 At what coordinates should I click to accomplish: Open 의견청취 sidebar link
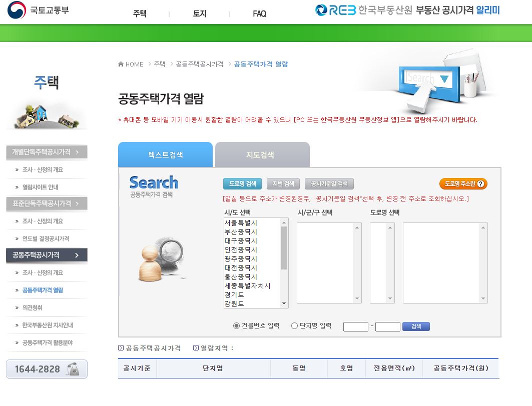(32, 307)
